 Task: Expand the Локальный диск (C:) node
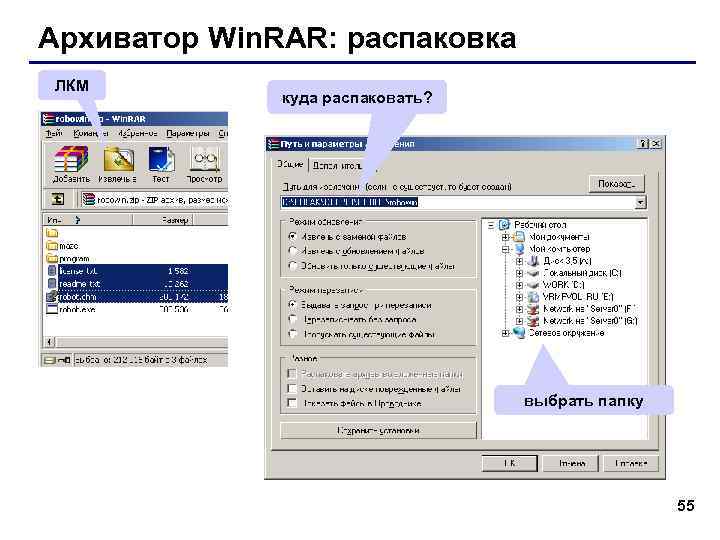click(x=519, y=273)
